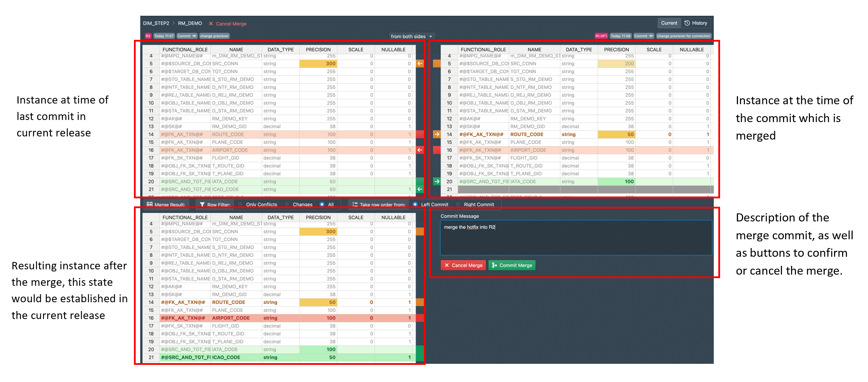Select the Changes row filter radio

(287, 205)
